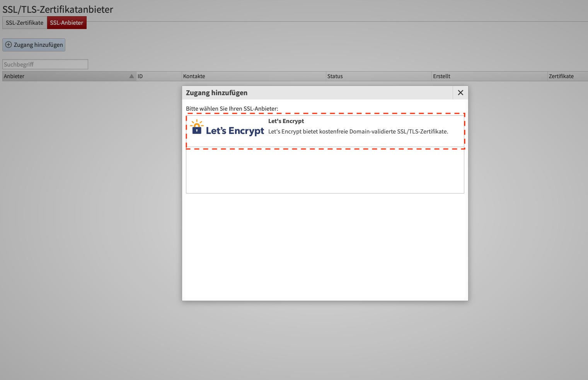Select the SSL-Anbieter tab

coord(66,23)
